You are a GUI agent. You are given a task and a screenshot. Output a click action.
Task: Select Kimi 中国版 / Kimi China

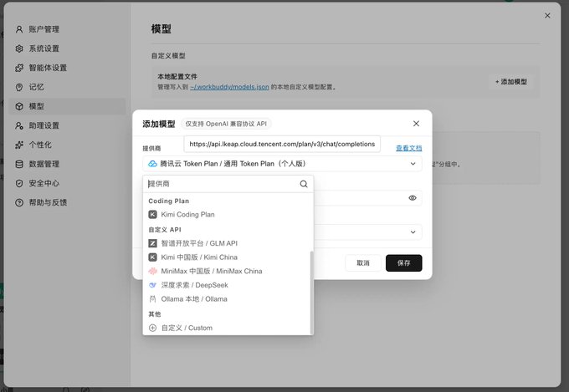227,257
